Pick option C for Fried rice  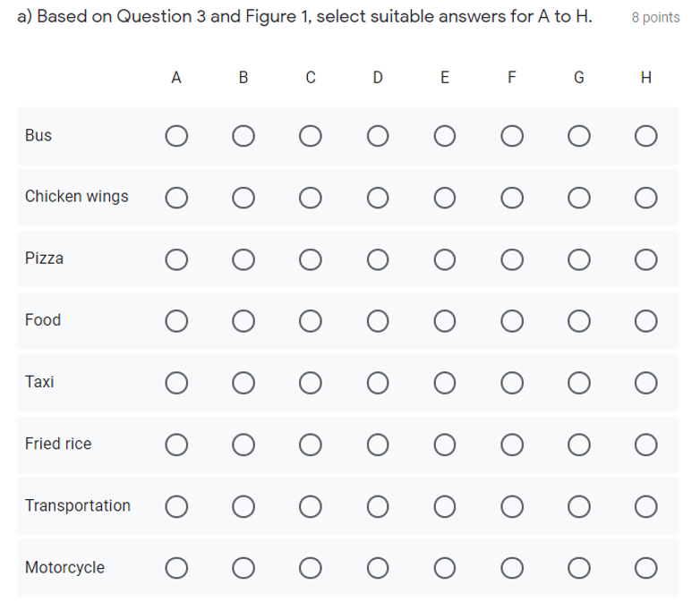(x=311, y=445)
